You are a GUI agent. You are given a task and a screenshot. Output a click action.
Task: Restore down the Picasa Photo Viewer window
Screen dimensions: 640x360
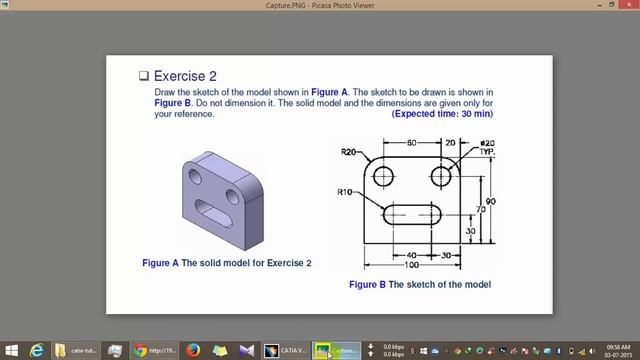[611, 5]
